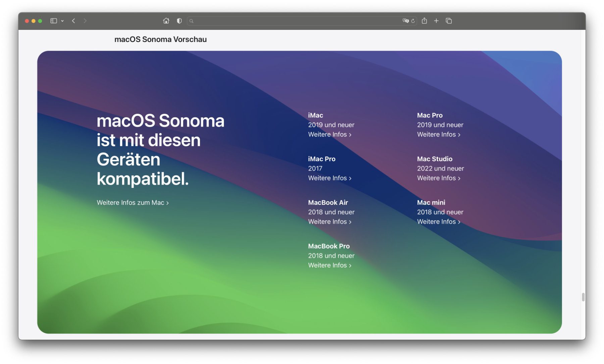Go forward to the next page
Screen dimensions: 604x364
(85, 21)
